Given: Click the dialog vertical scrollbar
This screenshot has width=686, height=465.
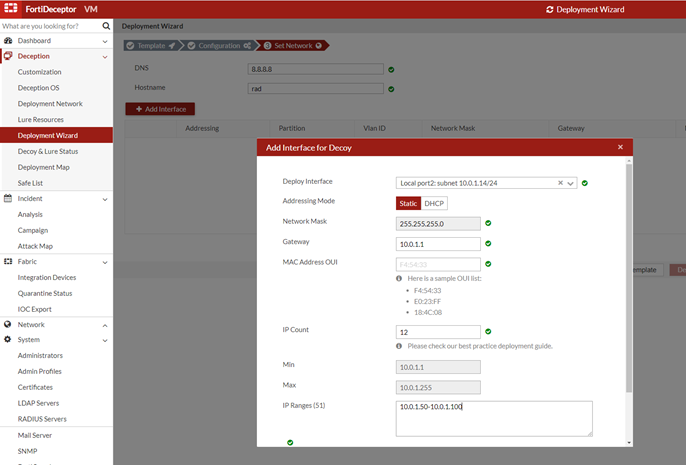Looking at the screenshot, I should pyautogui.click(x=629, y=278).
